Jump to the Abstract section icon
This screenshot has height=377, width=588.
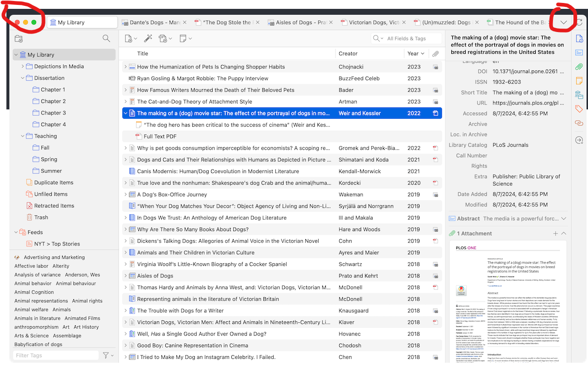pyautogui.click(x=579, y=52)
